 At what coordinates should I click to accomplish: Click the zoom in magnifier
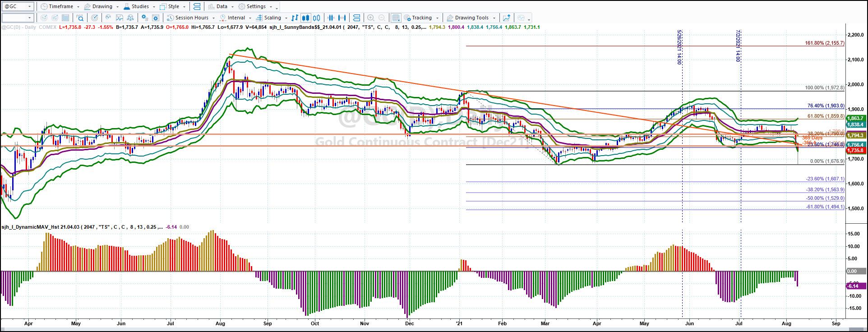pyautogui.click(x=371, y=18)
